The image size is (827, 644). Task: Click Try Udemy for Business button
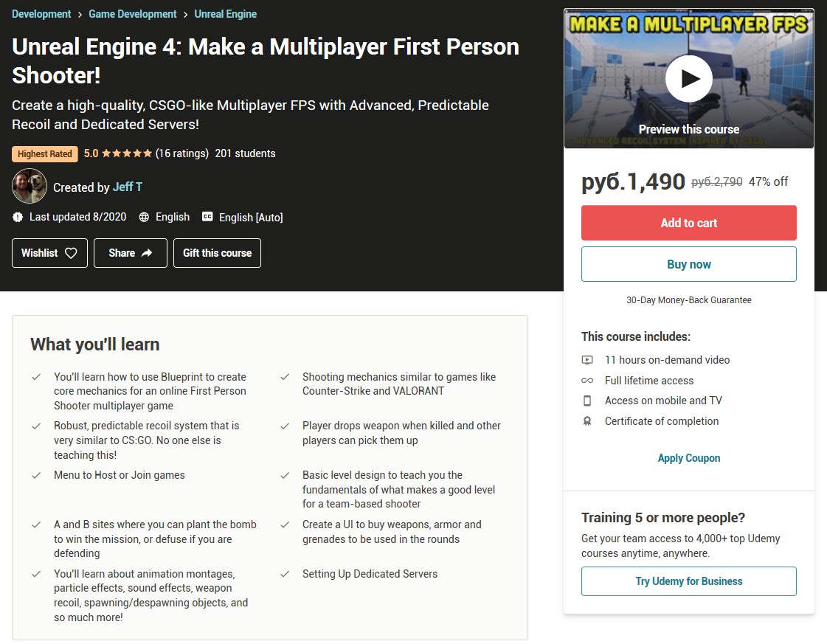pyautogui.click(x=688, y=581)
